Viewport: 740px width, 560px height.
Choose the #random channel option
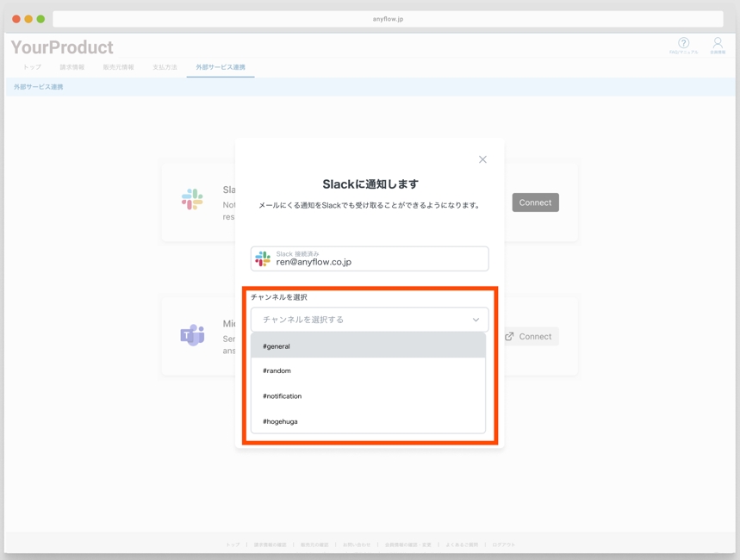pyautogui.click(x=368, y=371)
